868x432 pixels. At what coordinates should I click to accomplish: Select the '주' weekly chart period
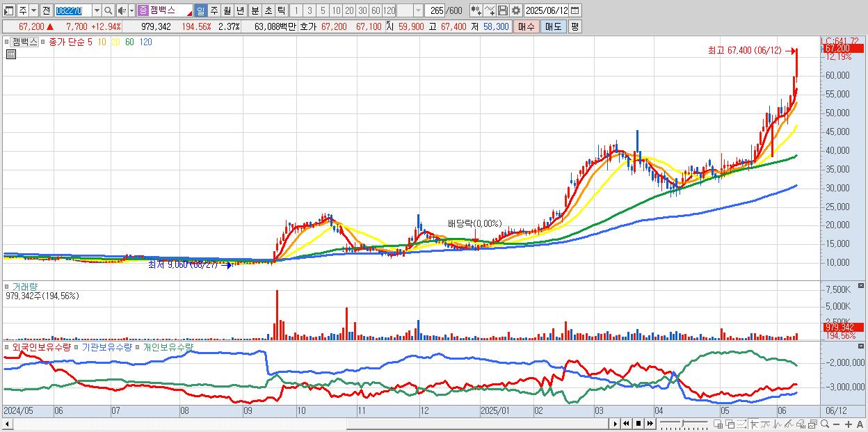click(214, 10)
